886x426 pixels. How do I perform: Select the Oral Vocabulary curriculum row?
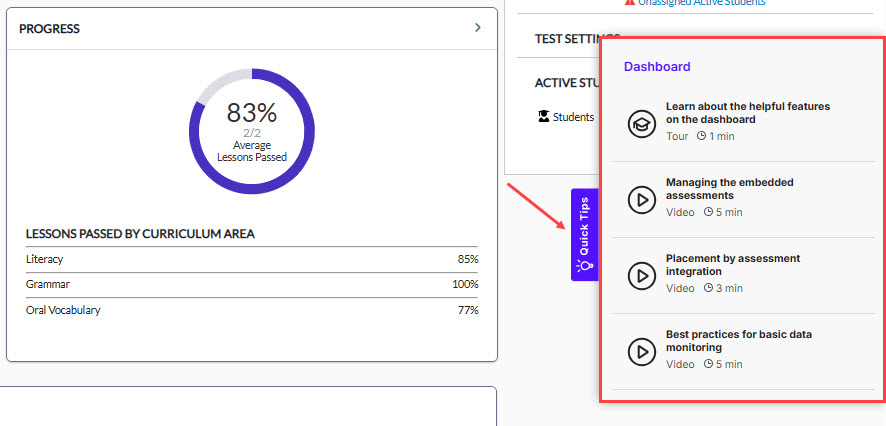[252, 310]
